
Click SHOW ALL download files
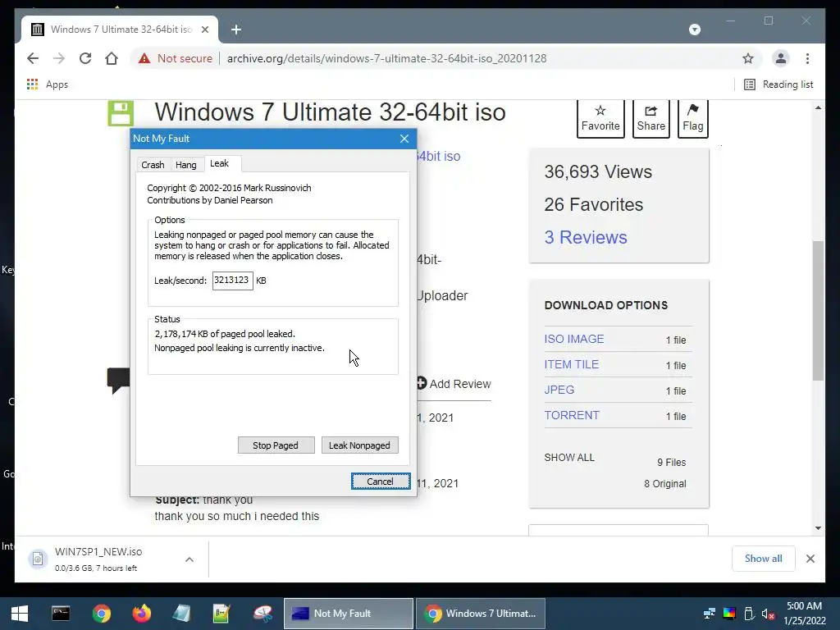pyautogui.click(x=569, y=458)
